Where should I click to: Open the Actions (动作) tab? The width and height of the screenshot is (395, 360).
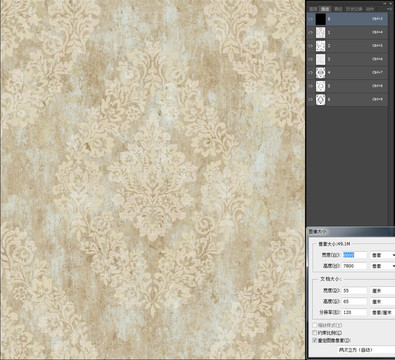(370, 9)
